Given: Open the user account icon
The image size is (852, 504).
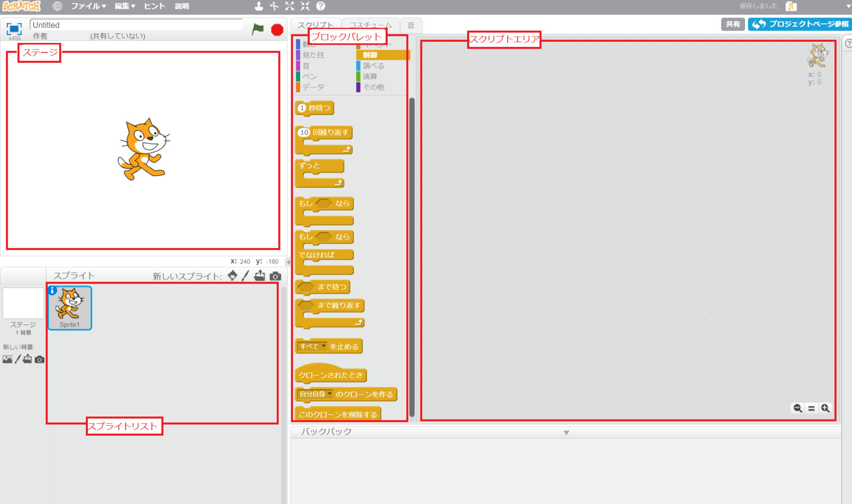Looking at the screenshot, I should [791, 6].
